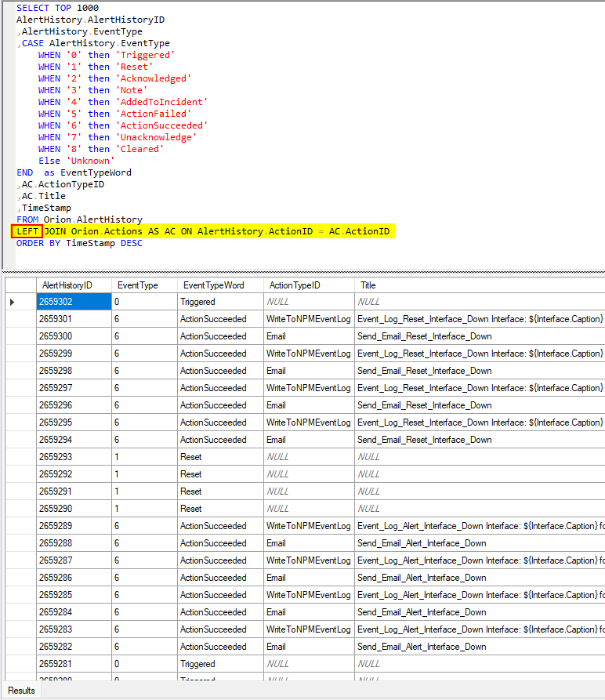The height and width of the screenshot is (700, 605).
Task: Click 'AddedToIncident' string in query
Action: [162, 102]
